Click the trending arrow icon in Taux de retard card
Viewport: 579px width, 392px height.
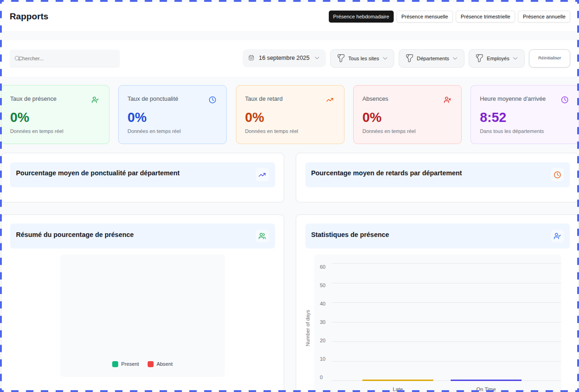330,100
